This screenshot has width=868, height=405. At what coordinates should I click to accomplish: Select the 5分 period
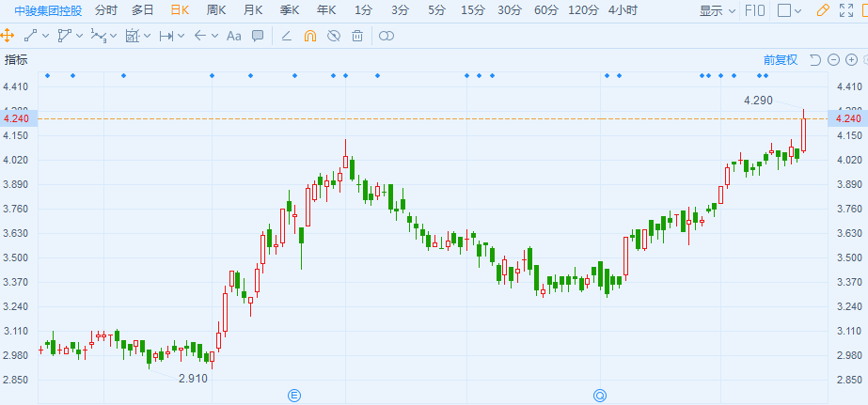tap(436, 10)
